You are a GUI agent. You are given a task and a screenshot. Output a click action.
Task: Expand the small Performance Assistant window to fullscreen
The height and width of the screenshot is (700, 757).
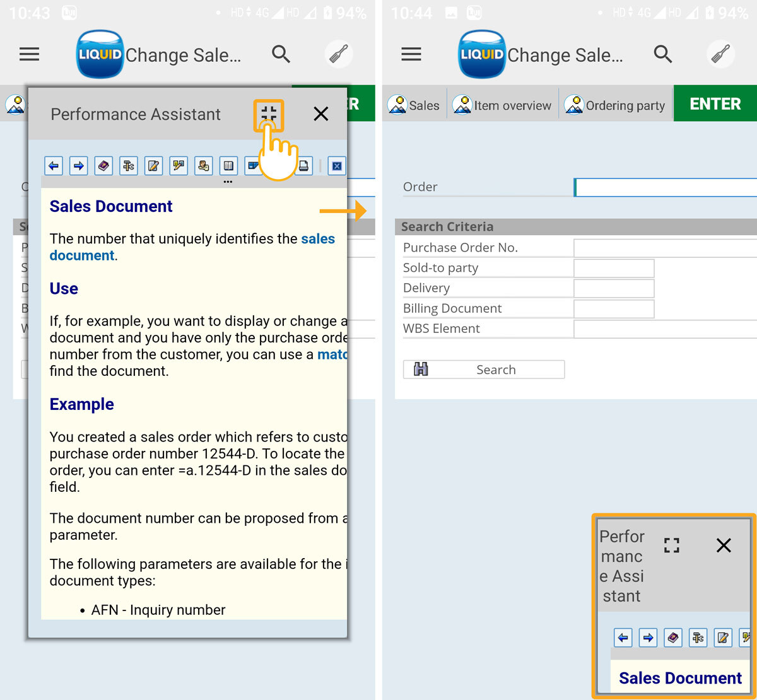click(x=672, y=545)
